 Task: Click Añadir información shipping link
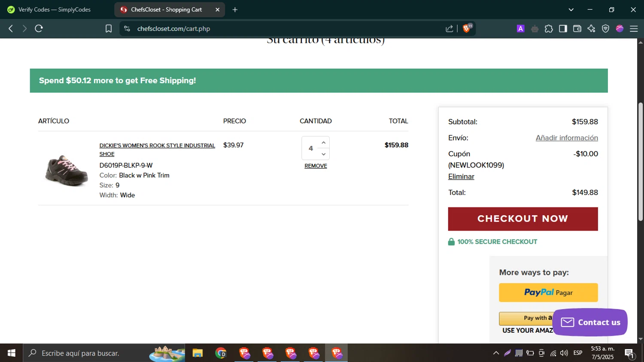567,138
